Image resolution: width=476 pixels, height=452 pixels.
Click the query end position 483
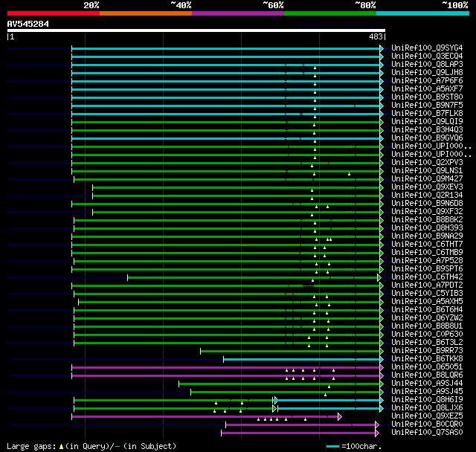pos(376,36)
